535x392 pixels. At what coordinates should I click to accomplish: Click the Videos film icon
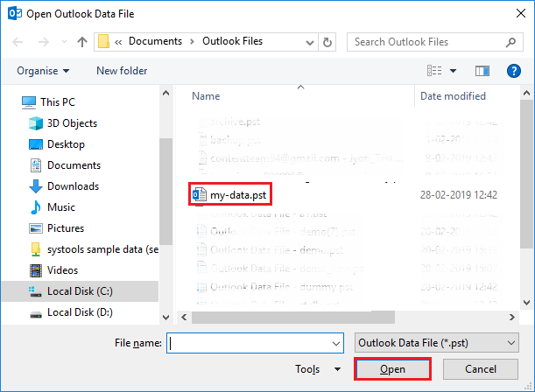tap(36, 270)
